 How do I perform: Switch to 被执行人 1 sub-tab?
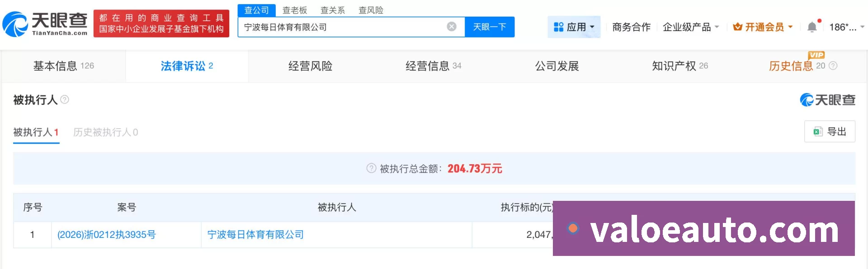pyautogui.click(x=36, y=132)
